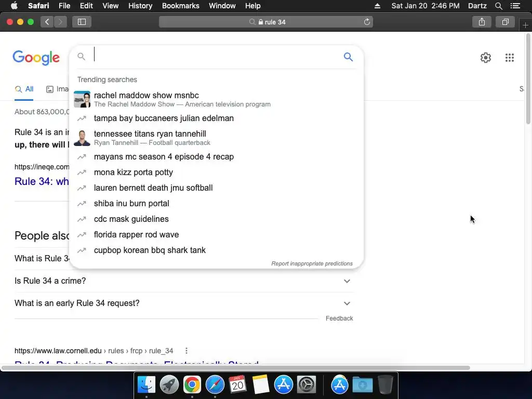
Task: Open Spotlight search in menu bar
Action: pos(498,6)
